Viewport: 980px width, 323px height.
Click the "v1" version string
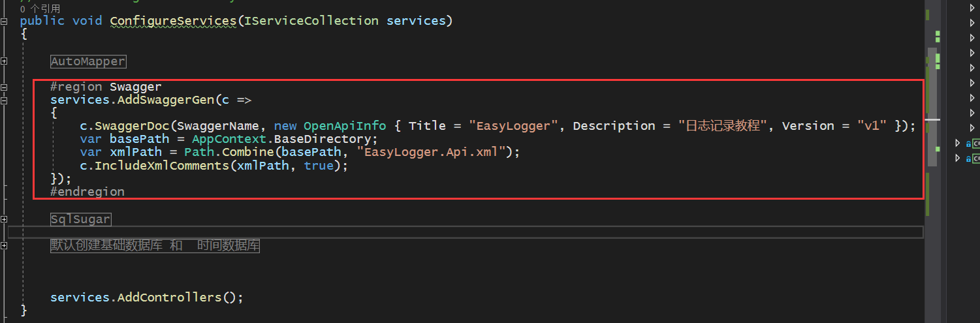pyautogui.click(x=872, y=126)
